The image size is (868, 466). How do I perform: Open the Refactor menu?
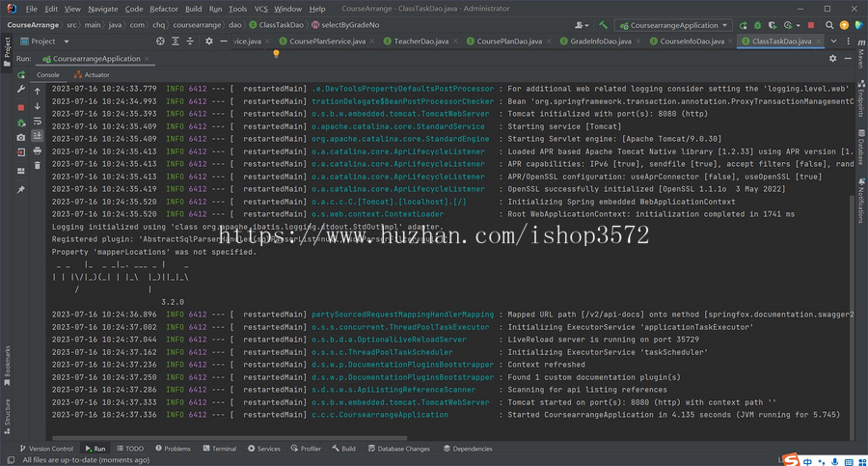[x=164, y=9]
